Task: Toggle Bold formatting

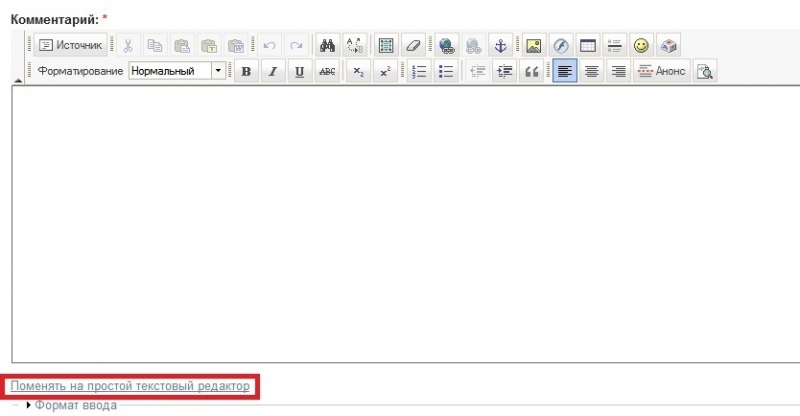Action: [x=246, y=71]
